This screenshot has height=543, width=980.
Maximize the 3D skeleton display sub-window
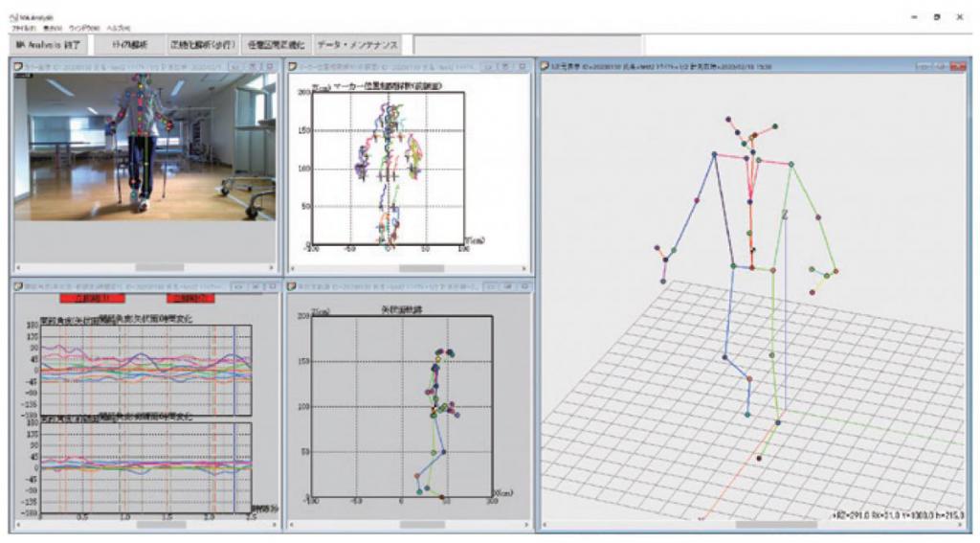pyautogui.click(x=938, y=66)
